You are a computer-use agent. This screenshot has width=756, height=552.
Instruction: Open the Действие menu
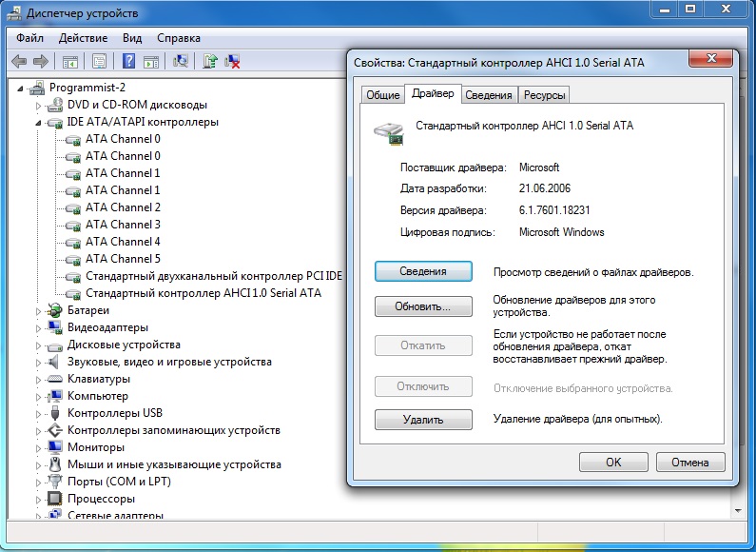(83, 38)
